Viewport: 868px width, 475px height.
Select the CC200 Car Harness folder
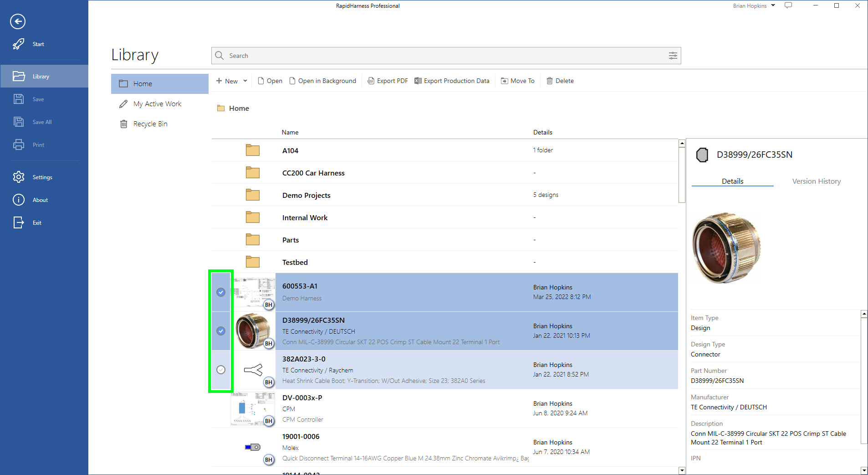444,173
